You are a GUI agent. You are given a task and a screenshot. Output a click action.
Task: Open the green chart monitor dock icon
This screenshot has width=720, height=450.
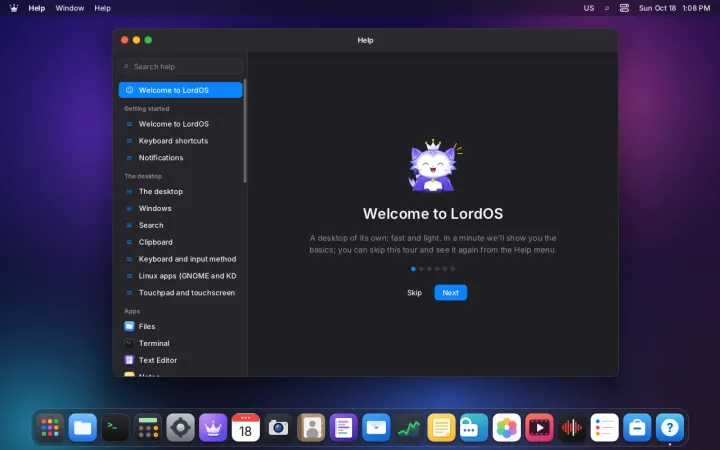point(409,428)
